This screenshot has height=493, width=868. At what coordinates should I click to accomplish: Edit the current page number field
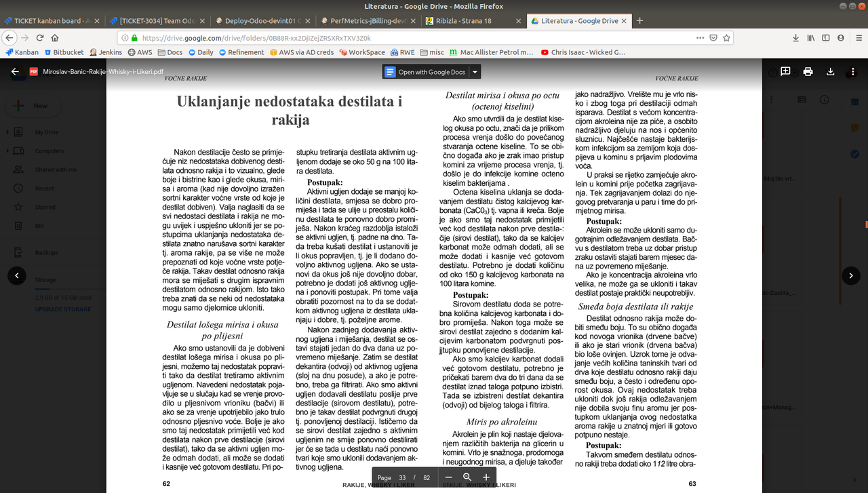pyautogui.click(x=402, y=477)
